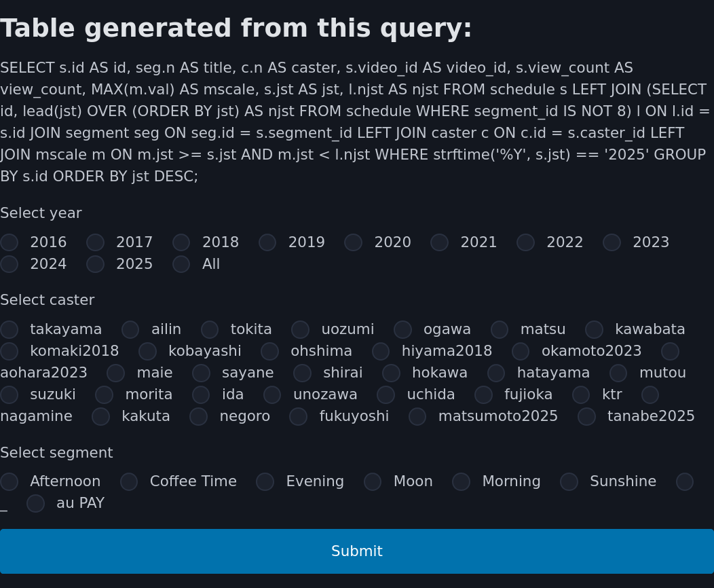Choose caster tokita

[x=210, y=329]
